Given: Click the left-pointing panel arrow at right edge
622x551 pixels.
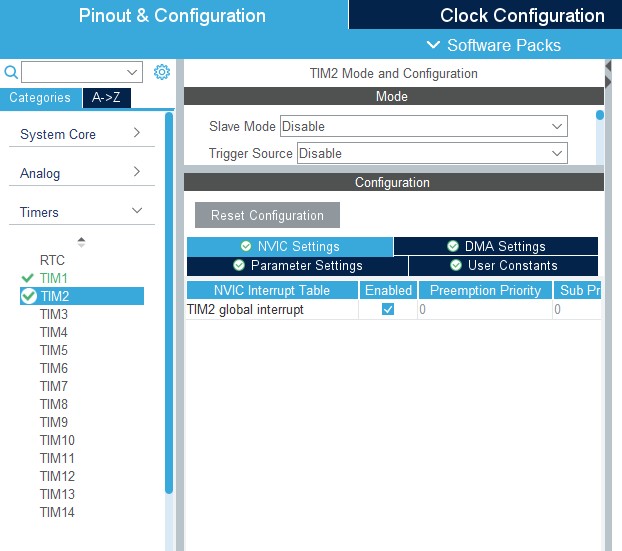Looking at the screenshot, I should (608, 66).
